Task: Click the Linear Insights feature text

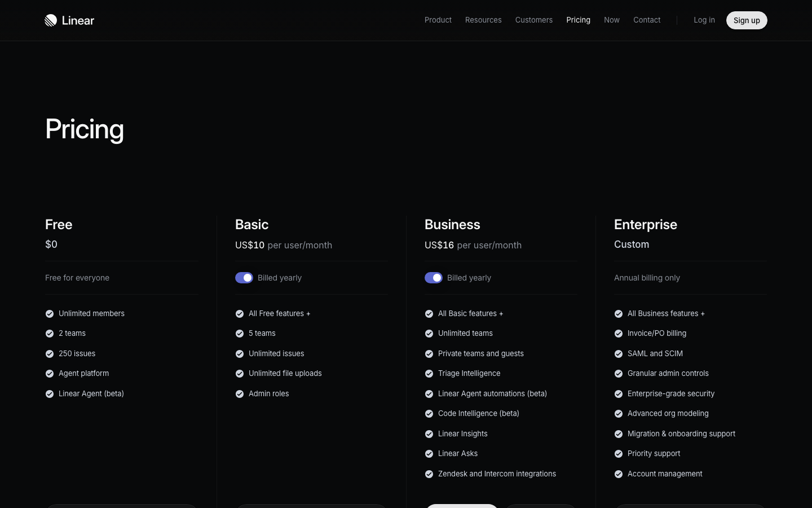Action: click(463, 433)
